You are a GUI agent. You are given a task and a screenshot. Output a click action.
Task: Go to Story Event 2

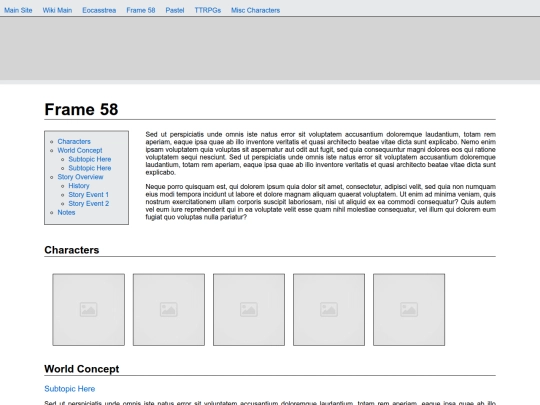click(89, 204)
